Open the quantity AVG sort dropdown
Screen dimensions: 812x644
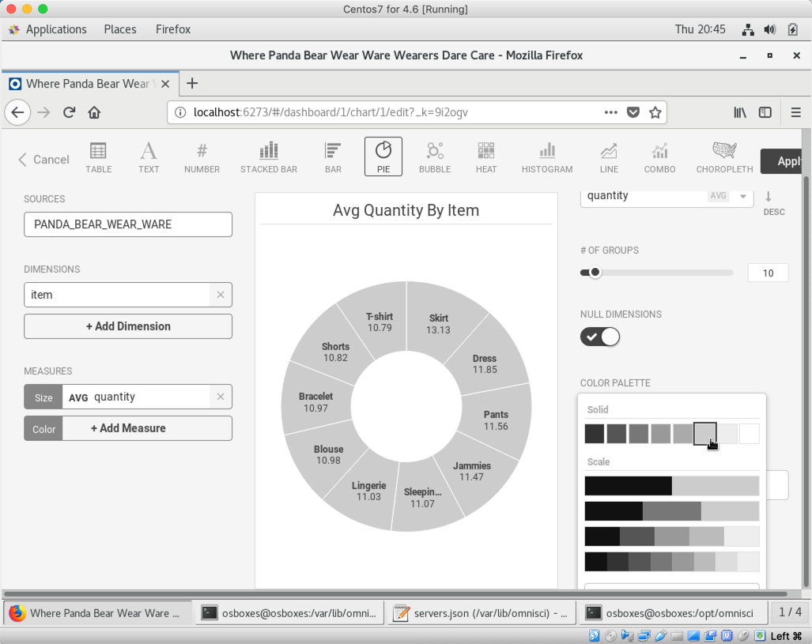pyautogui.click(x=743, y=196)
